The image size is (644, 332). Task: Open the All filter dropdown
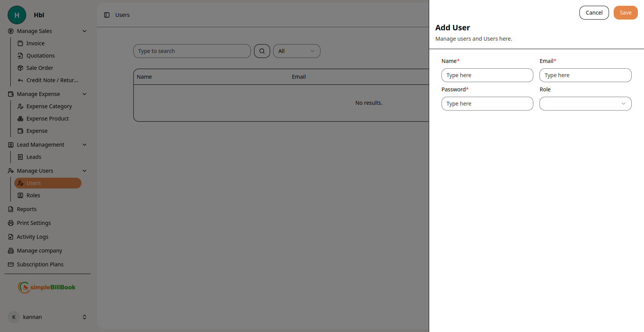[296, 51]
